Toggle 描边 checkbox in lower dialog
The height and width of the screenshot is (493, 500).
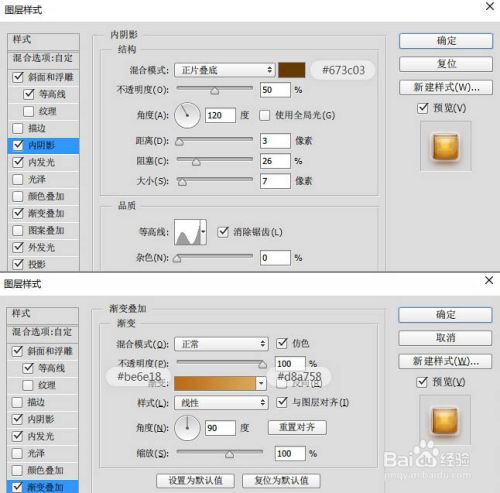coord(17,402)
